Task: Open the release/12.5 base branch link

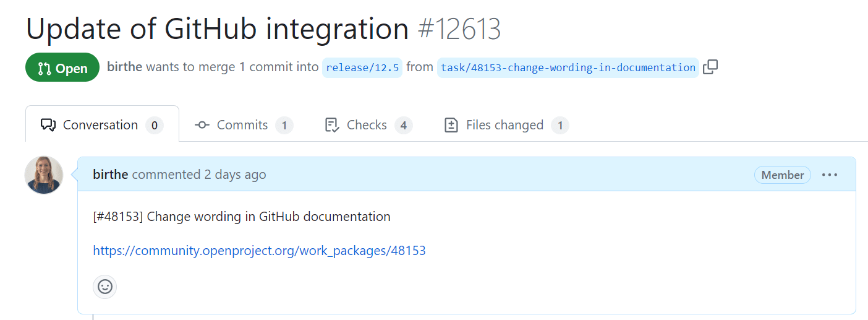Action: 362,67
